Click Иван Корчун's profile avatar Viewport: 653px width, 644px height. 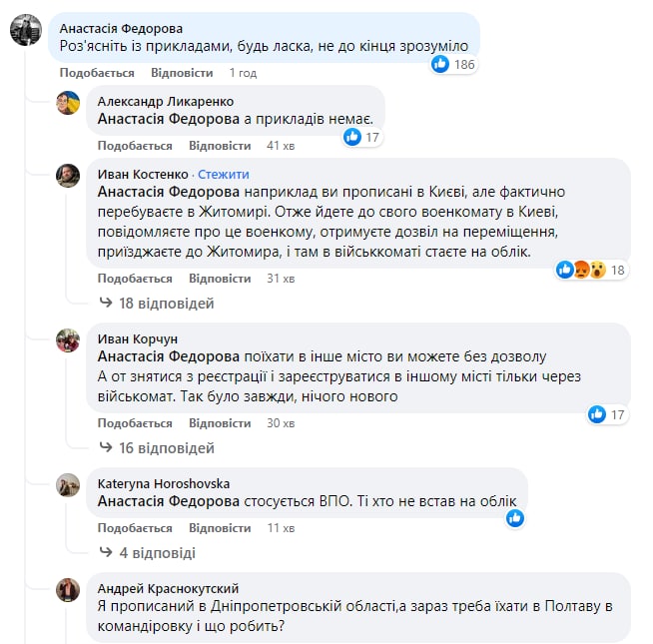68,339
